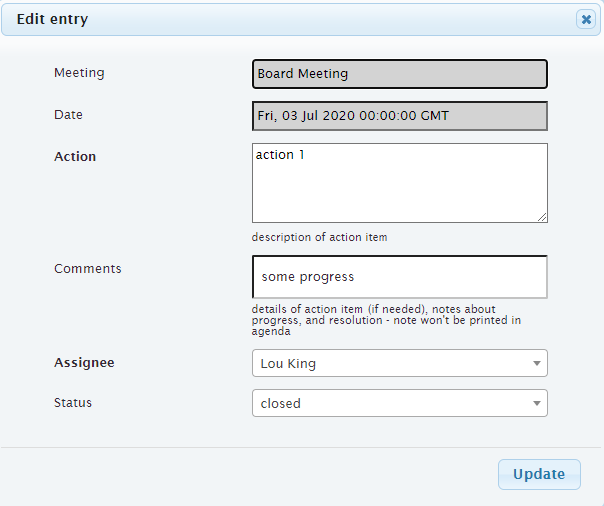Click the Comments label
604x506 pixels.
(88, 269)
